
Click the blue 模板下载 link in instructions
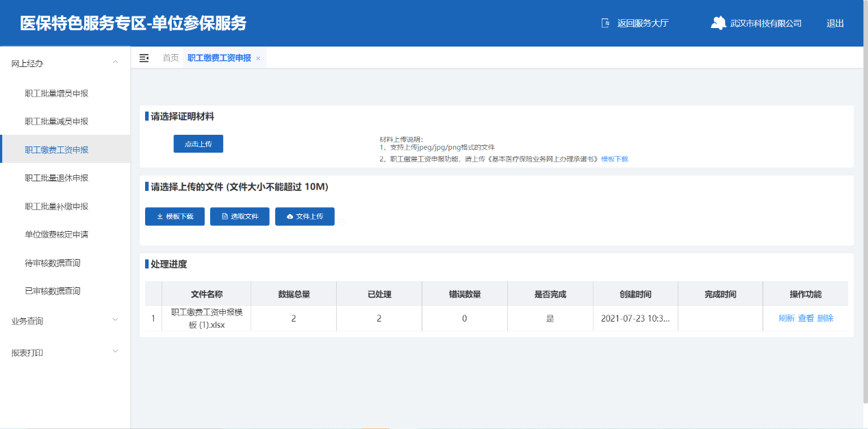point(614,159)
